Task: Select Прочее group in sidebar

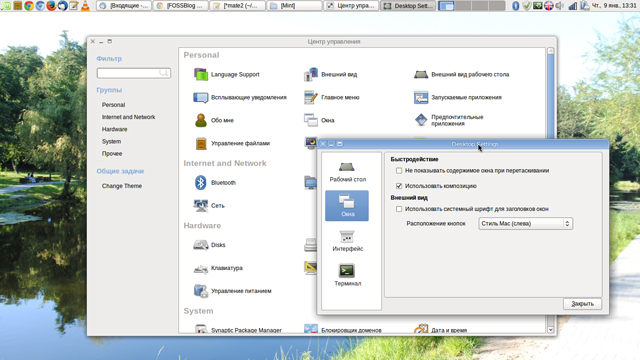Action: click(x=112, y=154)
